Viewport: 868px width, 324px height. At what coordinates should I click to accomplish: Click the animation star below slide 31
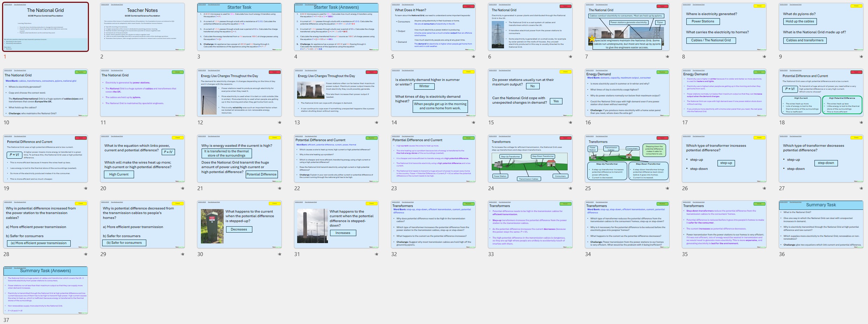click(x=376, y=254)
